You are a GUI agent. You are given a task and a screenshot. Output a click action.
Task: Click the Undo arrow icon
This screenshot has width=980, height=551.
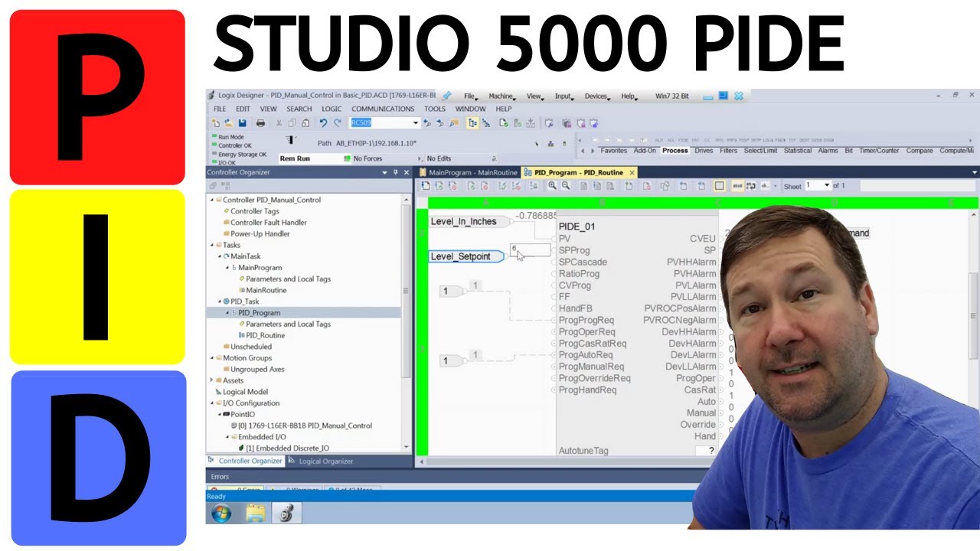tap(323, 123)
